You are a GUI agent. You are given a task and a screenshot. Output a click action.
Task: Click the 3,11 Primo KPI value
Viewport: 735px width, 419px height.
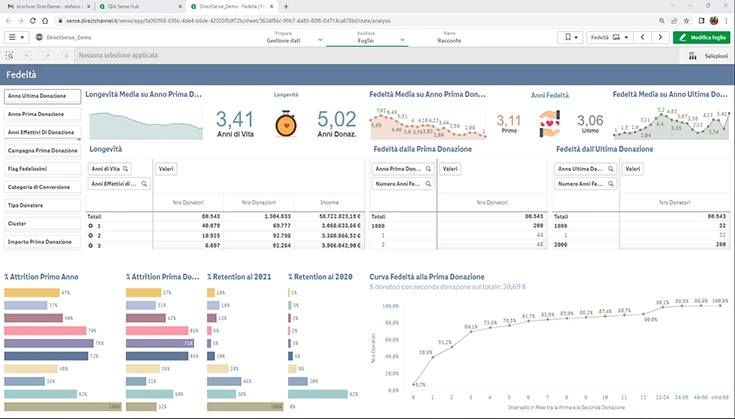point(509,121)
